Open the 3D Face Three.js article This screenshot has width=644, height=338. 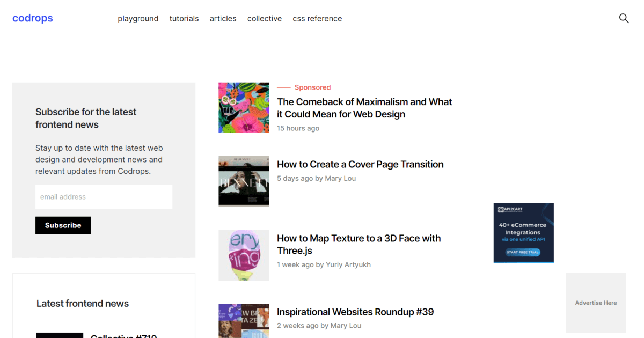(x=358, y=244)
